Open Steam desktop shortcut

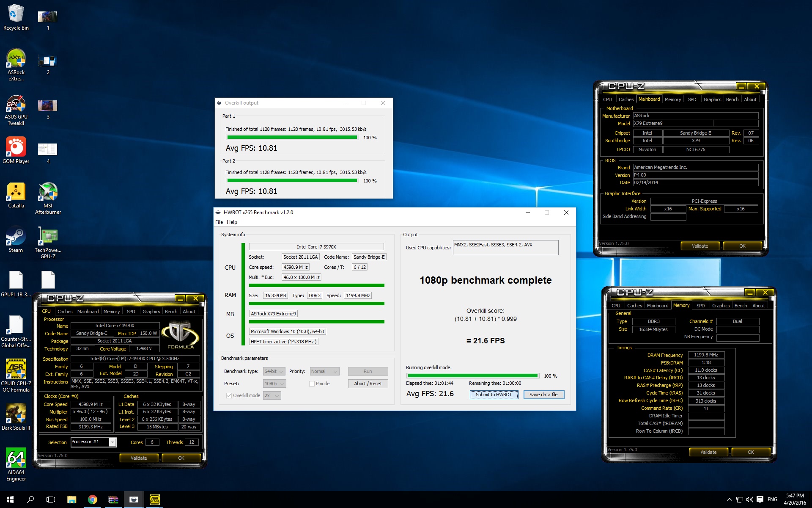pos(16,240)
